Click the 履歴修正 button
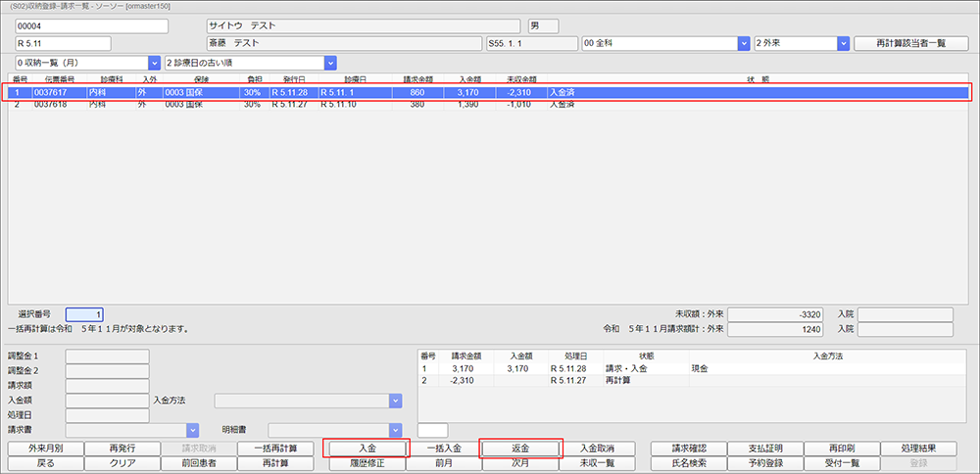Viewport: 980px width, 474px height. 367,462
